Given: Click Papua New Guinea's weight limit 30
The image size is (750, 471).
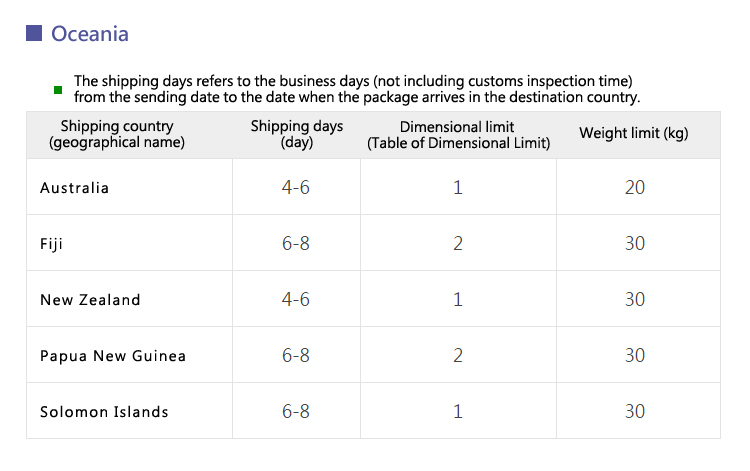Looking at the screenshot, I should [635, 355].
